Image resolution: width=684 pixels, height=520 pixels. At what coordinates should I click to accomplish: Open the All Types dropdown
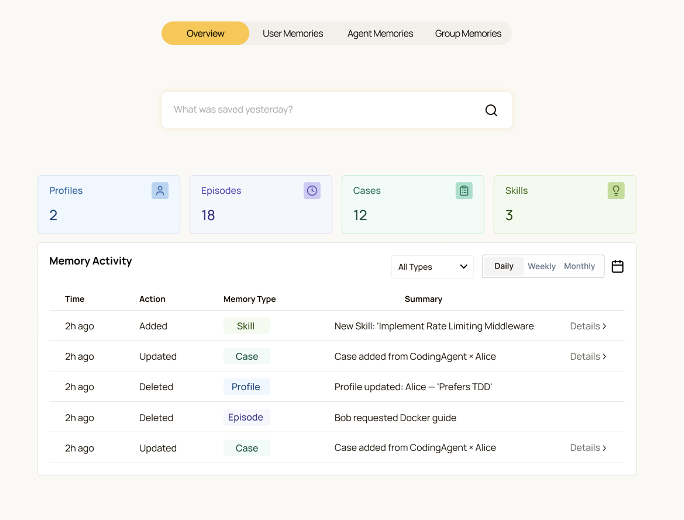(432, 267)
